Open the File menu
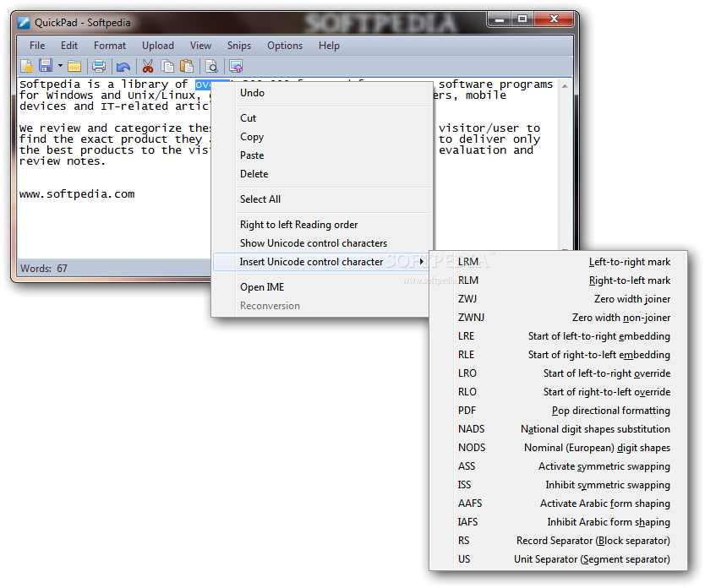 coord(37,46)
